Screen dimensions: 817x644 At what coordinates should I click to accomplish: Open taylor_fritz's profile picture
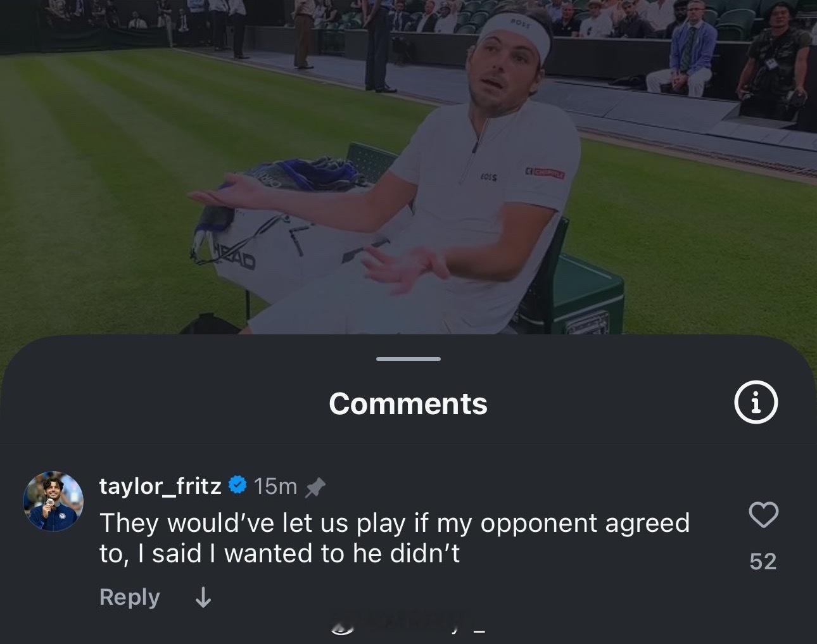click(x=54, y=501)
